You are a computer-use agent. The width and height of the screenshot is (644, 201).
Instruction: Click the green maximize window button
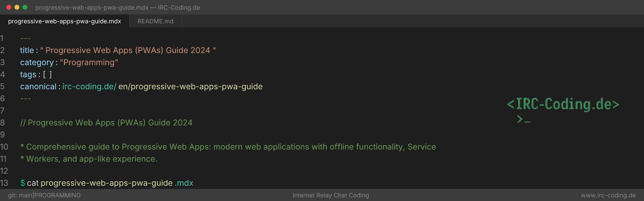pyautogui.click(x=25, y=7)
